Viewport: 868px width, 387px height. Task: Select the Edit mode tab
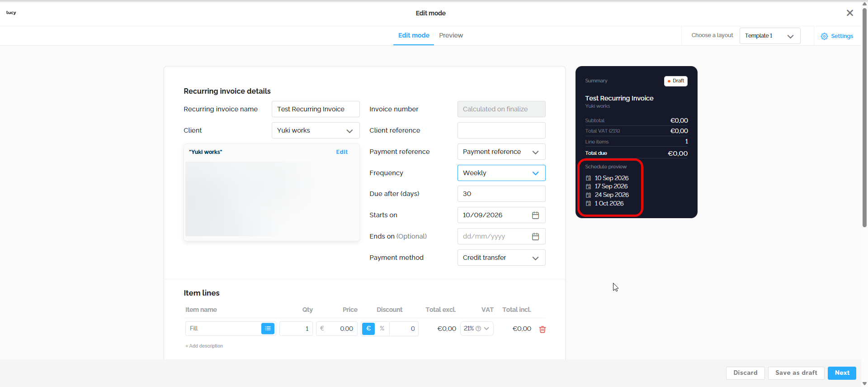click(414, 35)
